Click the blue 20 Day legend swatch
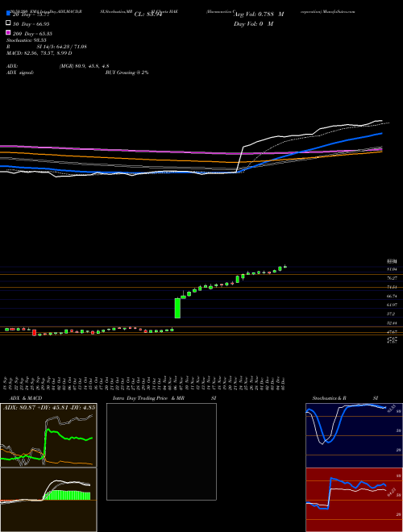Viewport: 403px width, 532px height. [x=8, y=14]
